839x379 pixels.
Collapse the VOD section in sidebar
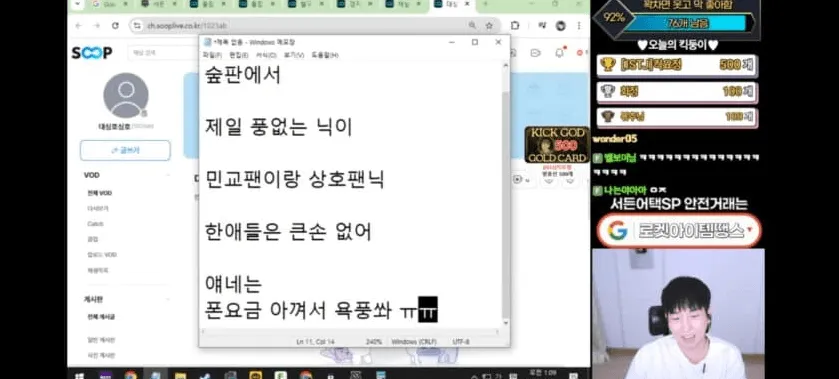pos(167,175)
